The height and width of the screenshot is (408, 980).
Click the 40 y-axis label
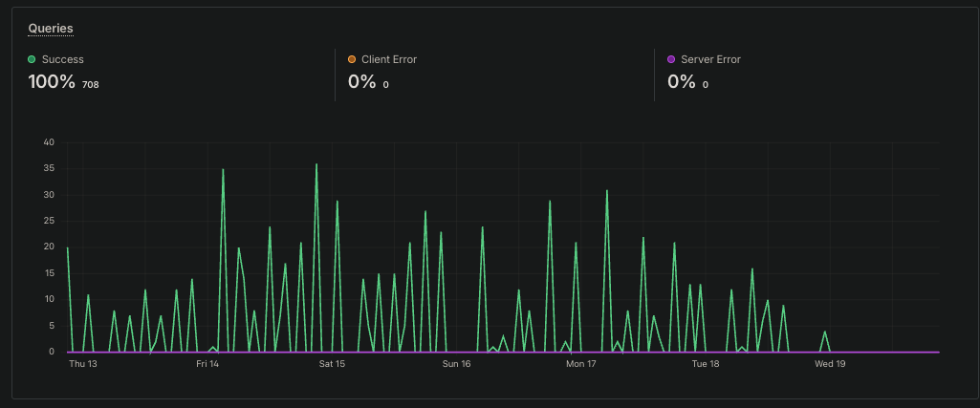(49, 142)
